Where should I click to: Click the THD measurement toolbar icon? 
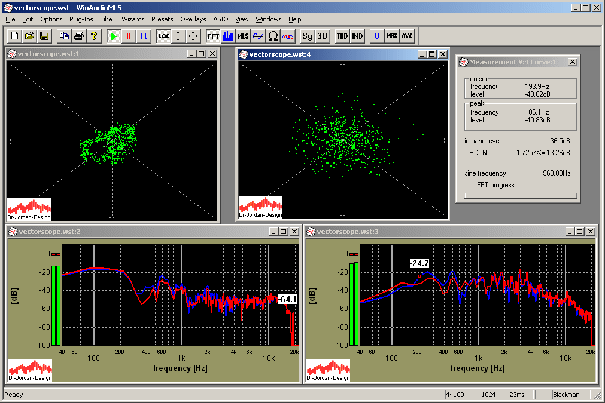tap(343, 35)
